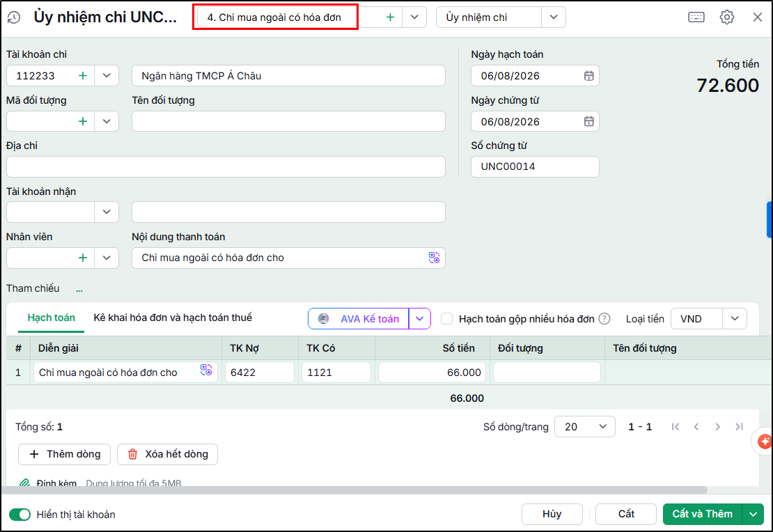Add a new Nhân viên with the plus icon
Image resolution: width=773 pixels, height=532 pixels.
point(83,258)
